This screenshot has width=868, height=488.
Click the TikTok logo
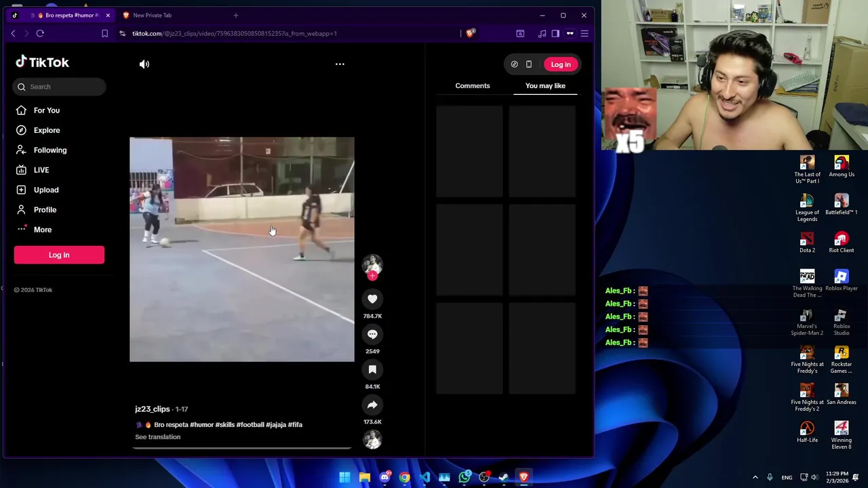click(x=43, y=62)
